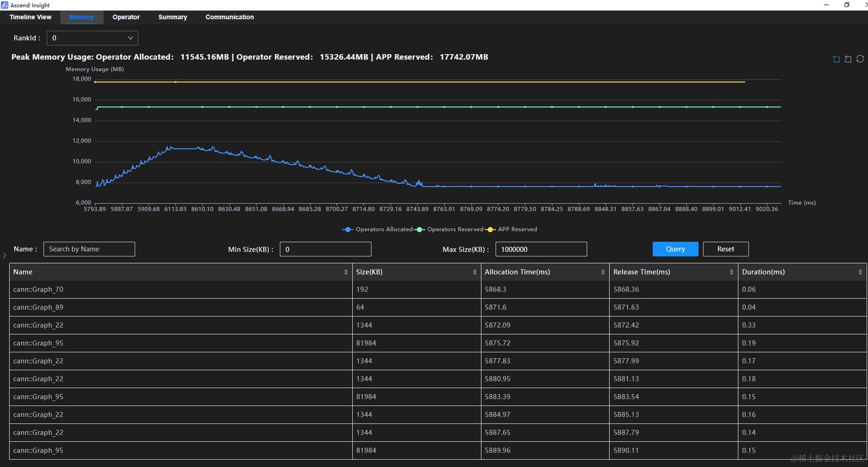Click the Query button
Viewport: 868px width, 467px height.
coord(675,249)
